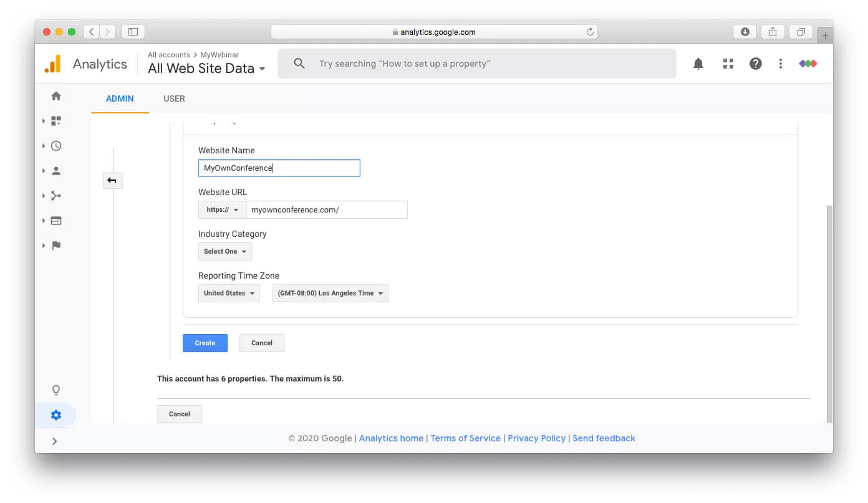The width and height of the screenshot is (868, 503).
Task: Select the Acquisition reports icon
Action: click(55, 195)
